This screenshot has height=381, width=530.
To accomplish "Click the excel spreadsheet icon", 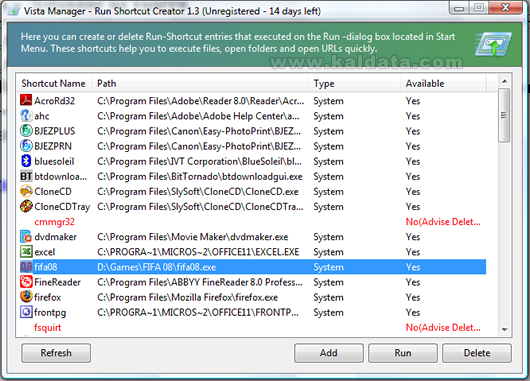I will coord(26,252).
